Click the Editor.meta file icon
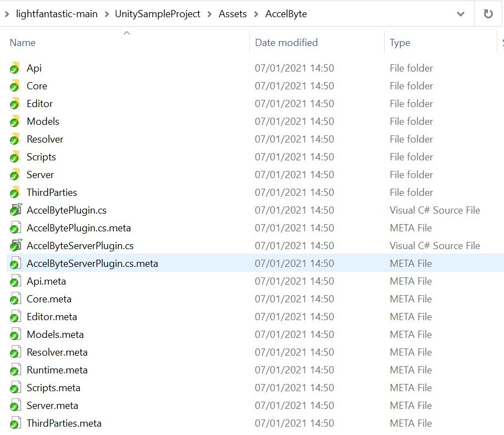Viewport: 504px width, 435px height. 15,317
